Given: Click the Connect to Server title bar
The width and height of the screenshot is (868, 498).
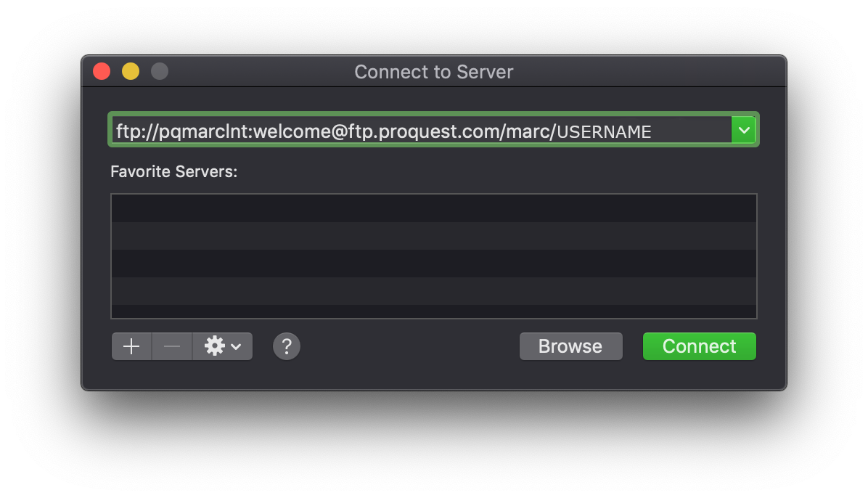Looking at the screenshot, I should click(x=433, y=71).
